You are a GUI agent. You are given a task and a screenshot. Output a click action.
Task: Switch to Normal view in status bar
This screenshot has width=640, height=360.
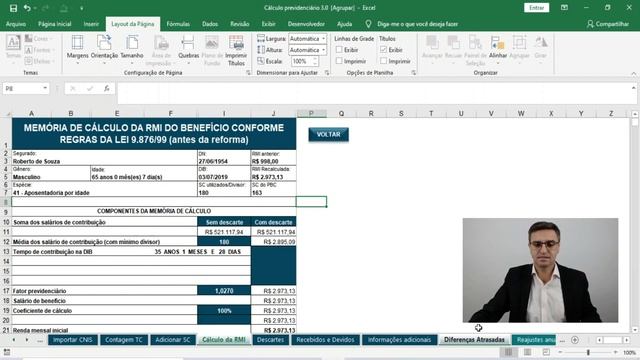click(x=508, y=352)
